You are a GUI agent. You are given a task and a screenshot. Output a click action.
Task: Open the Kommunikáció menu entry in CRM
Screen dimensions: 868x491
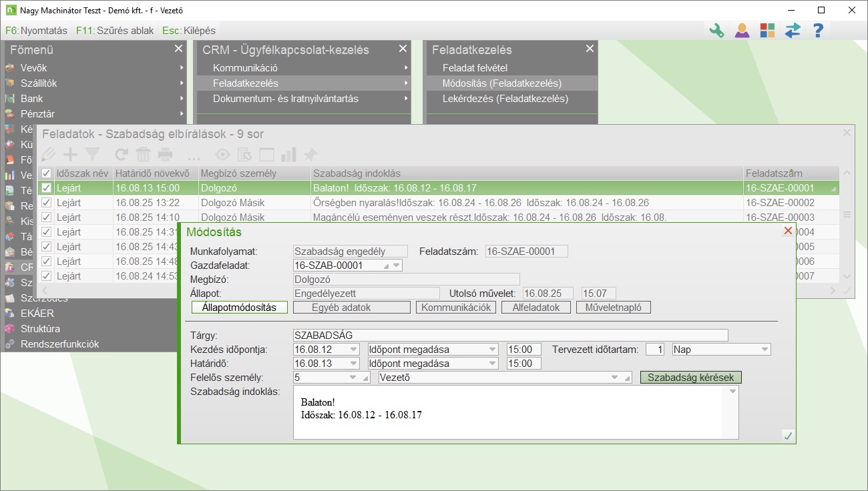coord(245,68)
